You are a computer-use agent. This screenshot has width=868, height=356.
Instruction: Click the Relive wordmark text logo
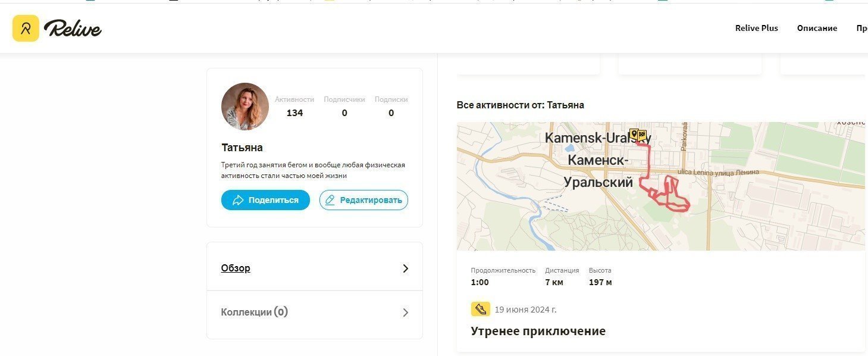(x=73, y=28)
